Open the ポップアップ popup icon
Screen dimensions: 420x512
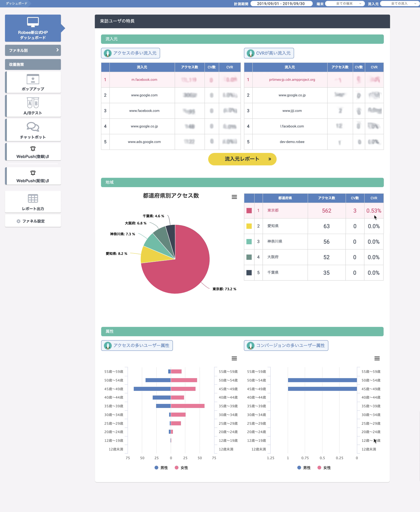click(33, 79)
